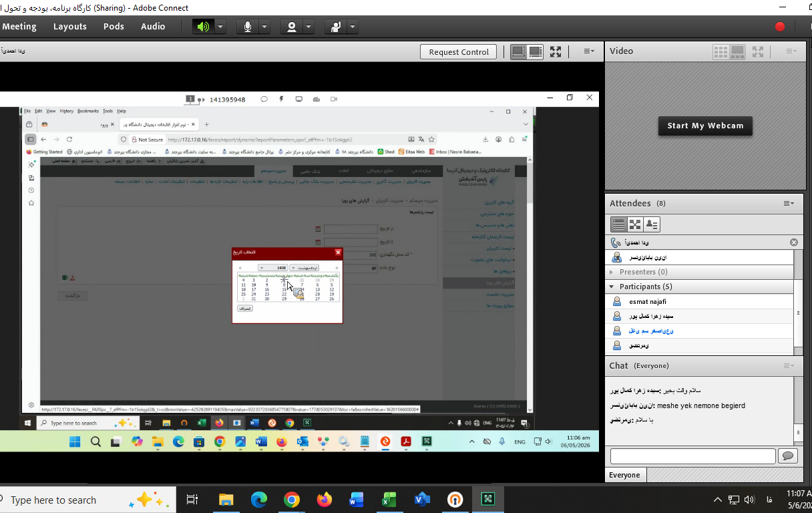This screenshot has height=513, width=812.
Task: Open Microsoft Edge on bottom taskbar
Action: 259,500
